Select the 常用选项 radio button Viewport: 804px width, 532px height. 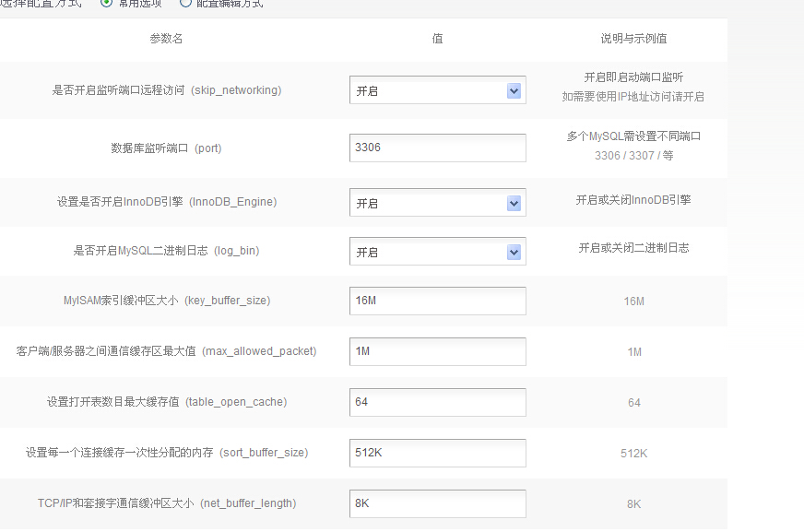coord(106,3)
